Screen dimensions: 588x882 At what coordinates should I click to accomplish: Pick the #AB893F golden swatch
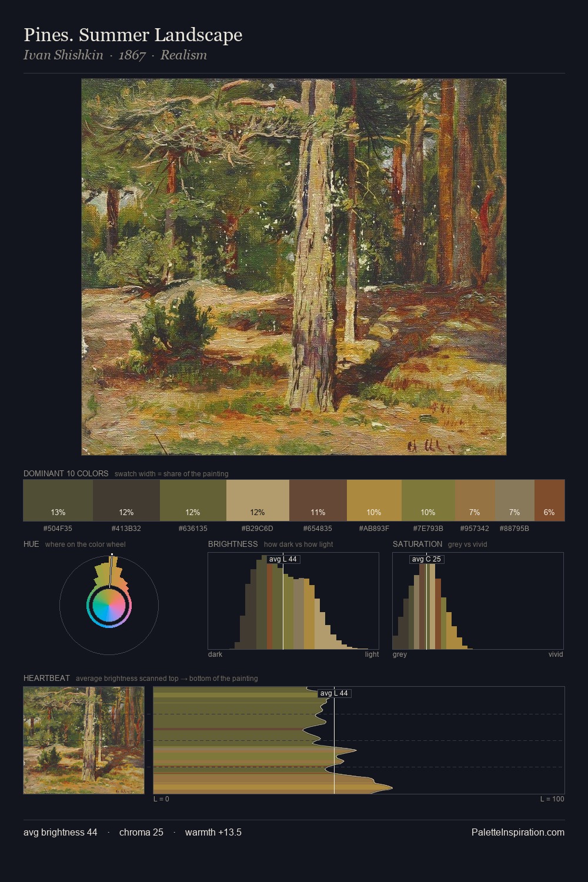[x=374, y=500]
